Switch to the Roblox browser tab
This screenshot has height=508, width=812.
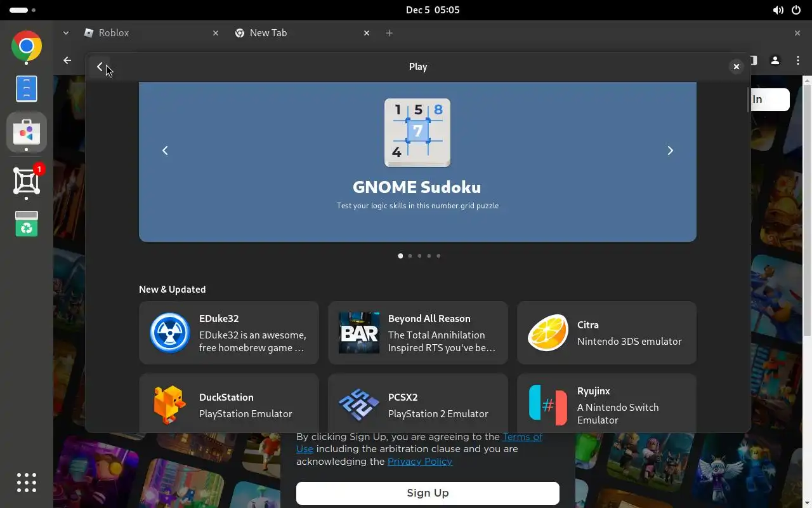click(x=151, y=33)
